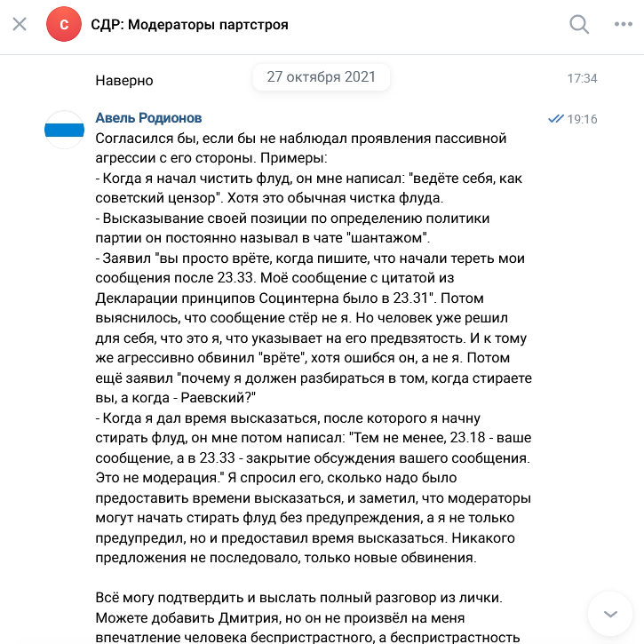Click the line starting "Согласился бы, если бы"
644x644 pixels.
300,139
